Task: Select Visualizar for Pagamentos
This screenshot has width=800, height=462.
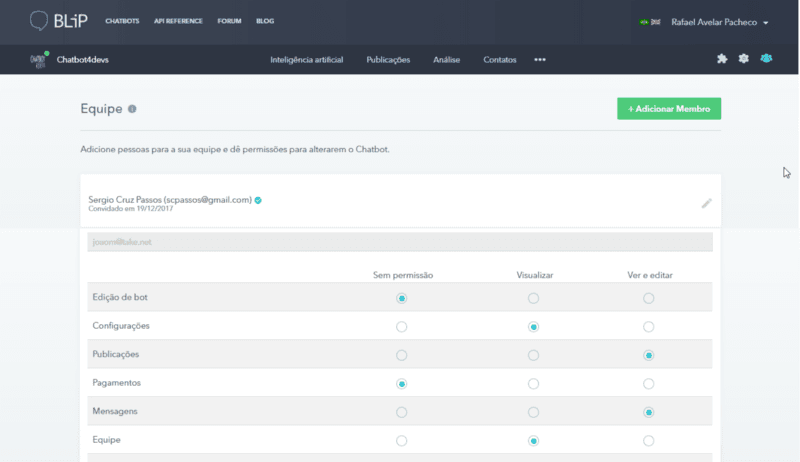Action: click(533, 383)
